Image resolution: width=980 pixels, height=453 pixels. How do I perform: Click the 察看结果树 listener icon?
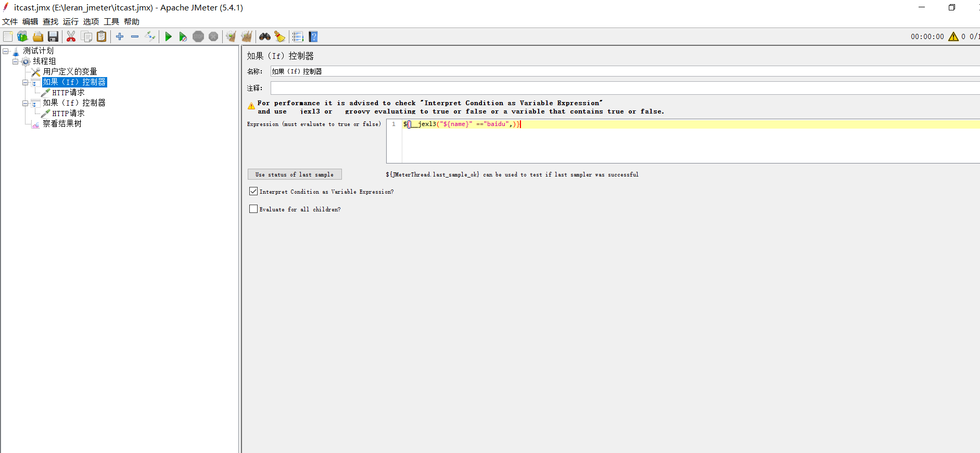pyautogui.click(x=36, y=124)
